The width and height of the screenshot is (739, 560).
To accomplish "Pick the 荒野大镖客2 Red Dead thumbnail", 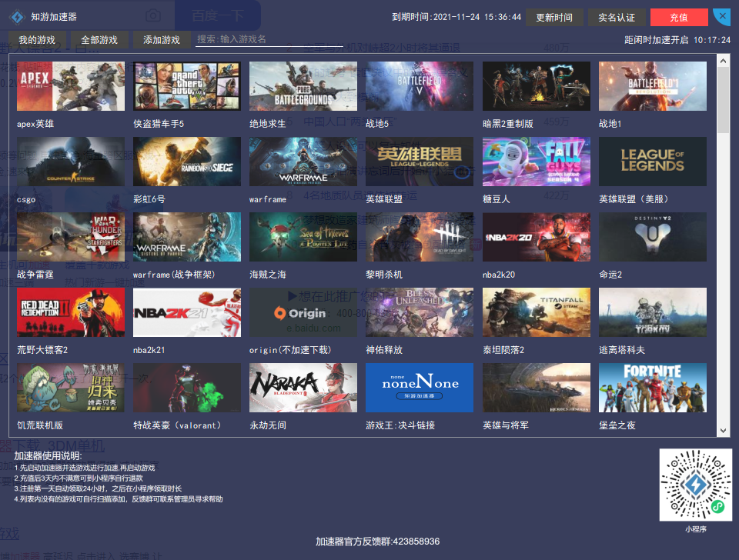I will (71, 312).
